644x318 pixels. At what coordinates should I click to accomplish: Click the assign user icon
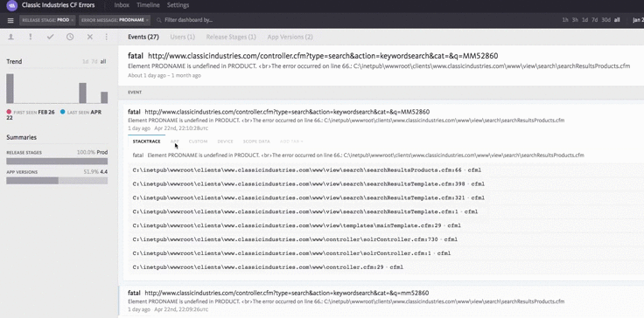pyautogui.click(x=11, y=37)
